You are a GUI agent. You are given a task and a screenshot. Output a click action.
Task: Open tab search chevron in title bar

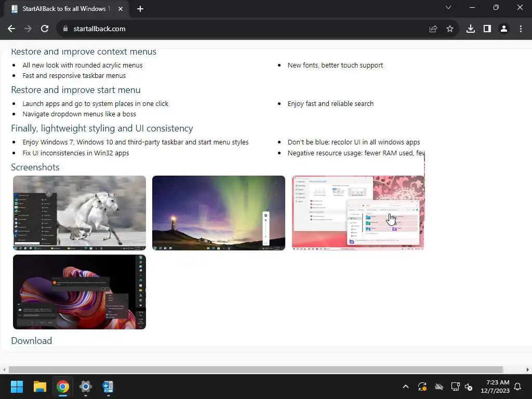click(448, 7)
